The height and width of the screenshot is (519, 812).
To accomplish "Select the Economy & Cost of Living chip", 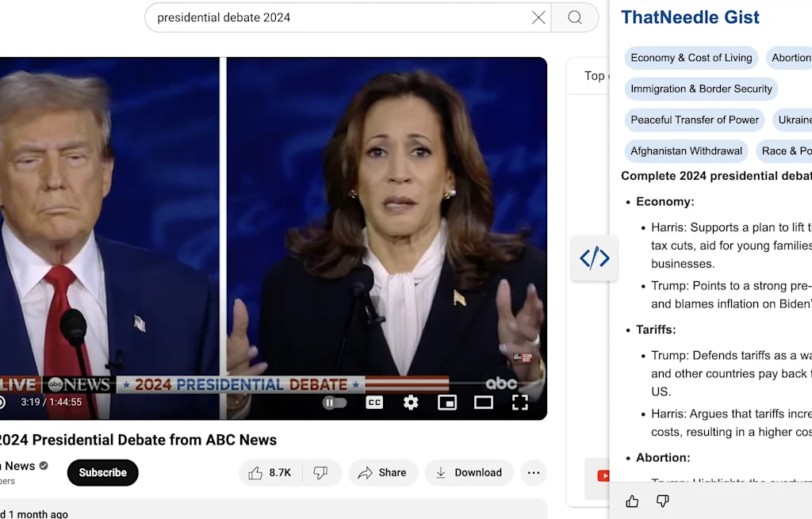I will click(691, 58).
